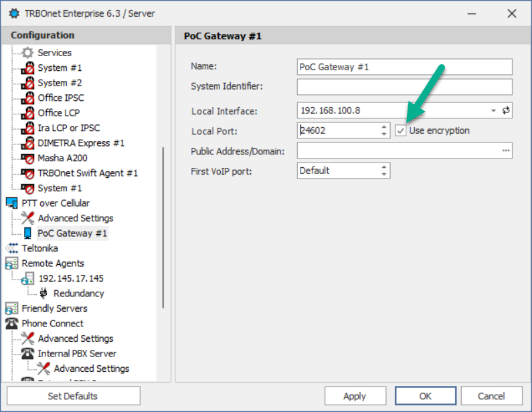Screen dimensions: 532x412
Task: Minimize the TRBOnet Enterprise window
Action: point(472,13)
